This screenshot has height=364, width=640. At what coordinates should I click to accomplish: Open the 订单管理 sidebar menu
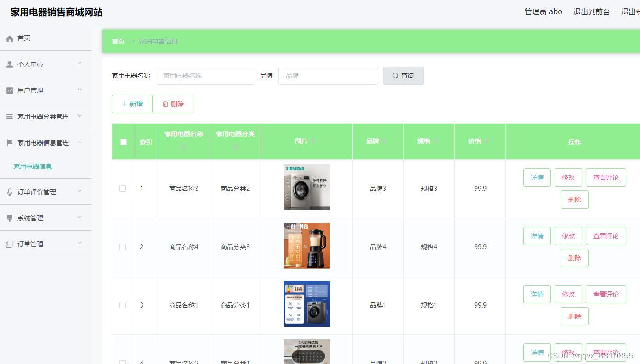45,244
